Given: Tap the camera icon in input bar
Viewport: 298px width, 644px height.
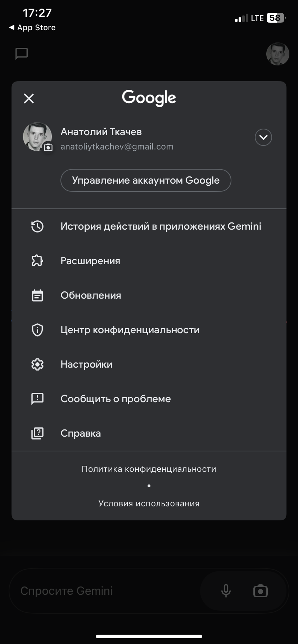Looking at the screenshot, I should 261,591.
